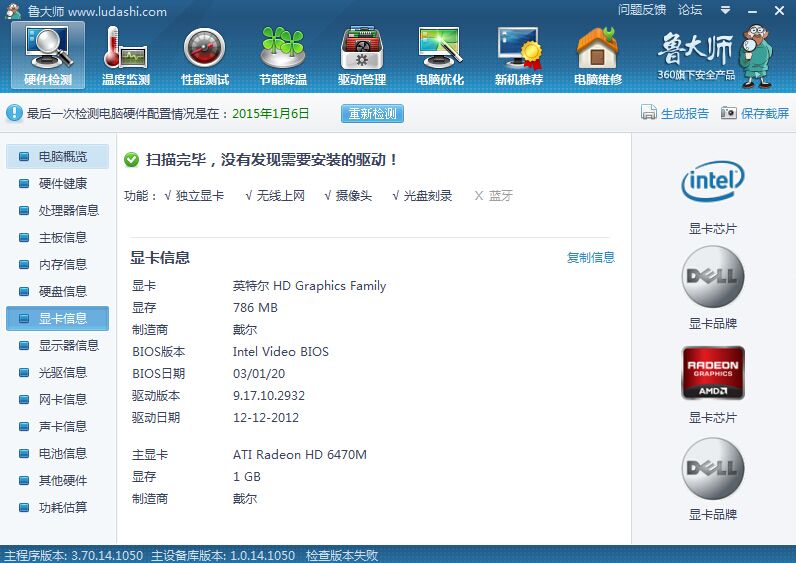Select 硬件健康 in the sidebar
Screen dimensions: 796x563
coord(57,183)
